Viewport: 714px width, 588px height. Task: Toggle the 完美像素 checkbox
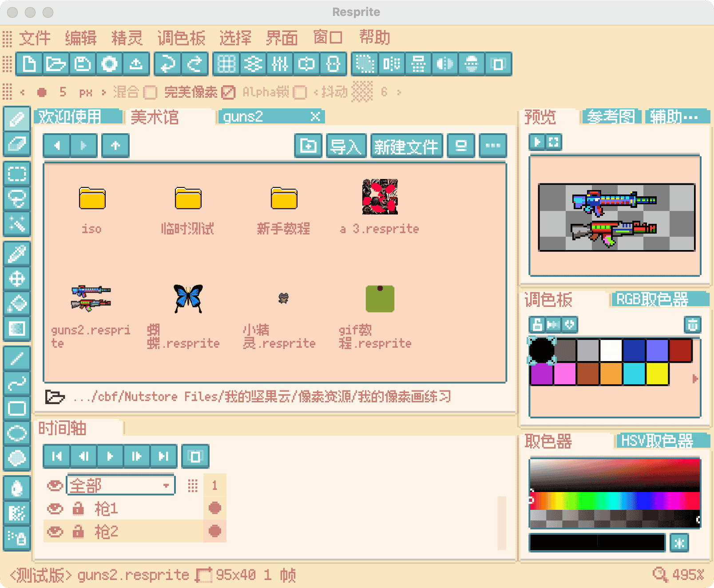coord(228,92)
